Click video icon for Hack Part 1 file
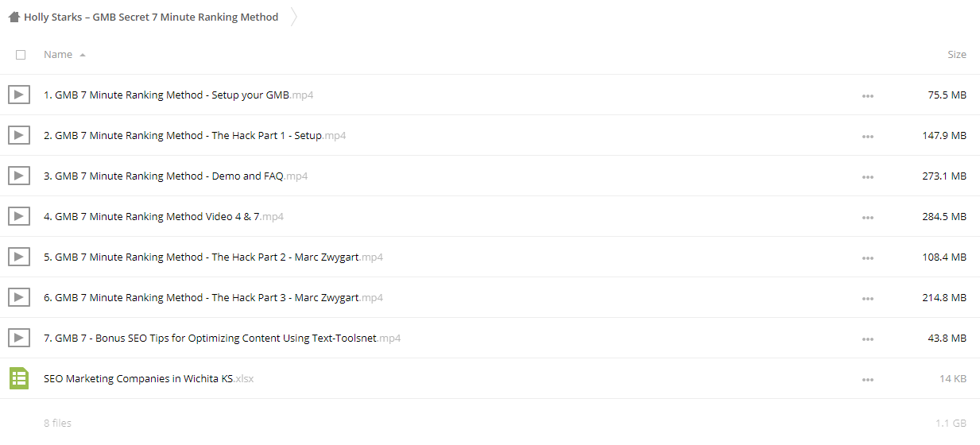This screenshot has width=980, height=445. pos(19,135)
